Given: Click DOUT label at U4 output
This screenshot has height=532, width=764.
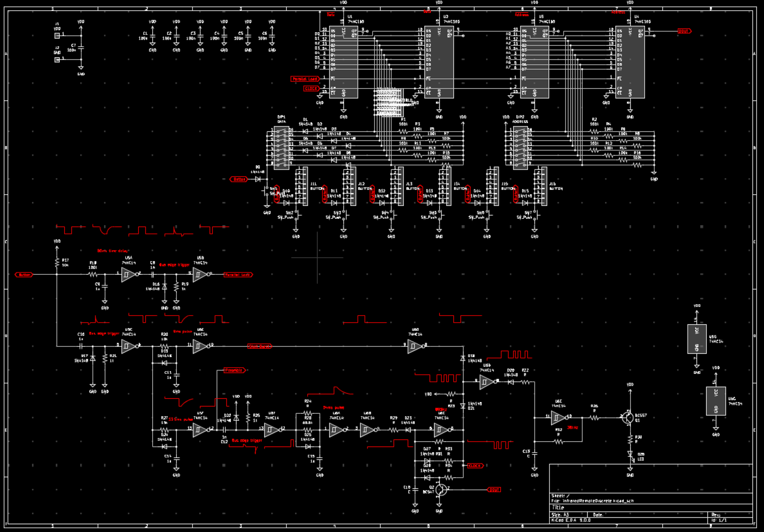Looking at the screenshot, I should pos(684,31).
